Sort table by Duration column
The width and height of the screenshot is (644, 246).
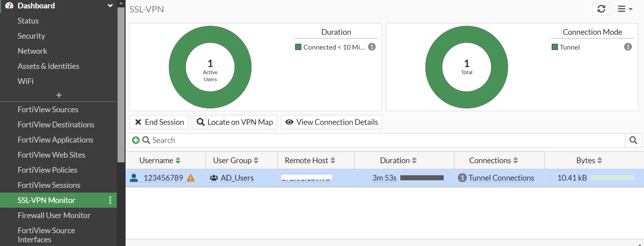(x=398, y=160)
